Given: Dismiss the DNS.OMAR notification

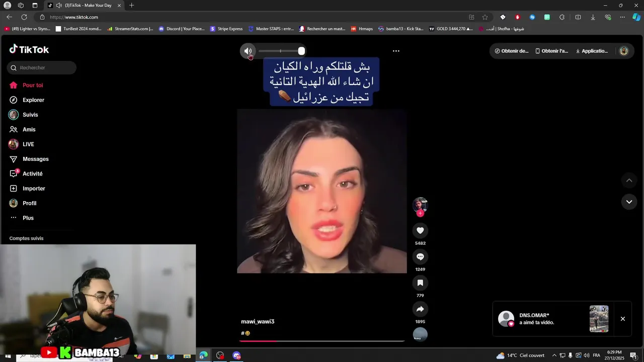Looking at the screenshot, I should (623, 319).
